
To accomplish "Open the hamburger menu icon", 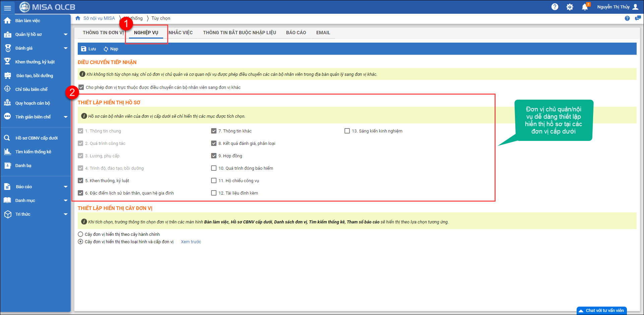I will (7, 7).
